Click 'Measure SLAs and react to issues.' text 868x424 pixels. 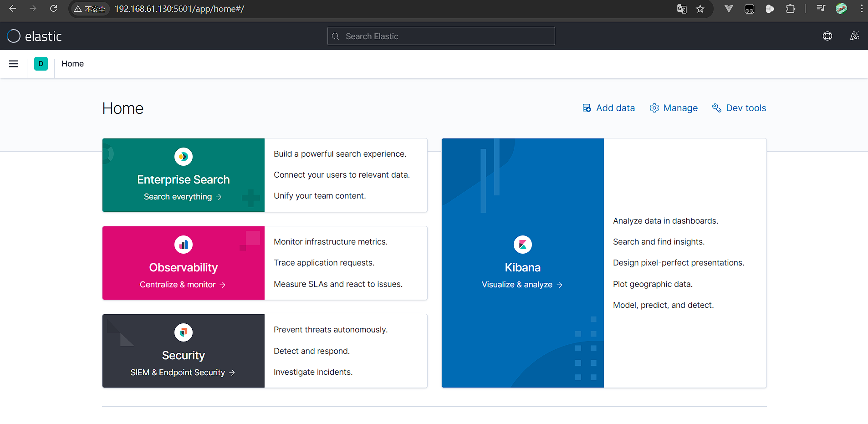(338, 284)
